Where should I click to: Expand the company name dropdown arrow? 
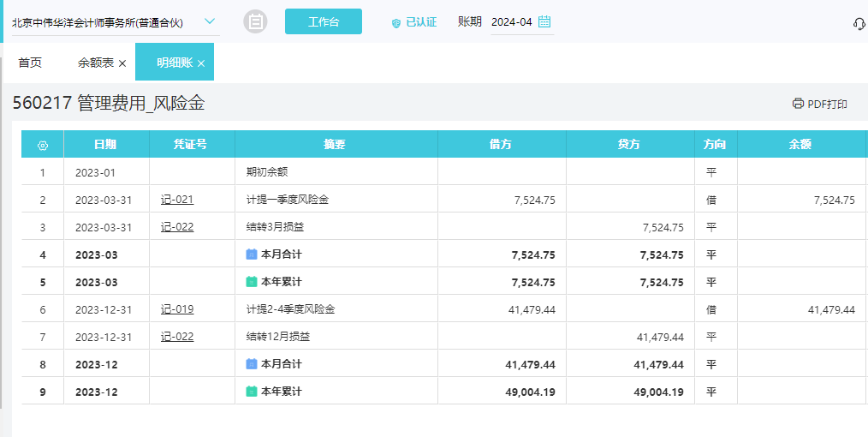pyautogui.click(x=210, y=21)
